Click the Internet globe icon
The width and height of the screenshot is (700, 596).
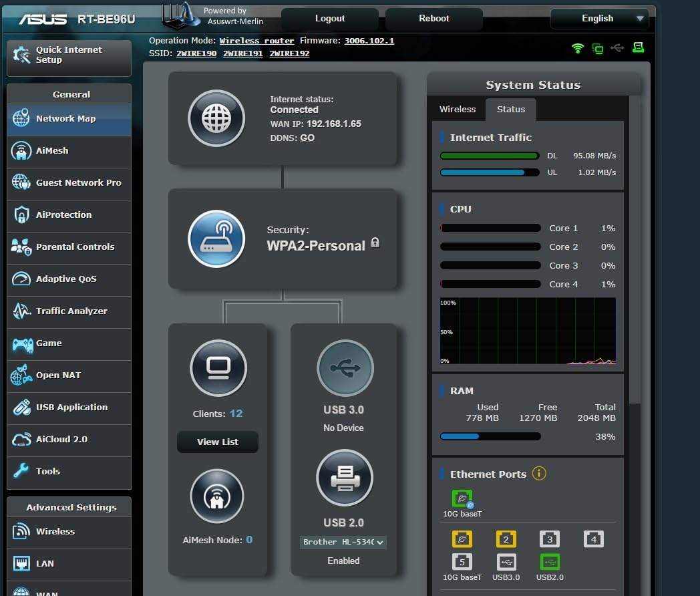216,118
